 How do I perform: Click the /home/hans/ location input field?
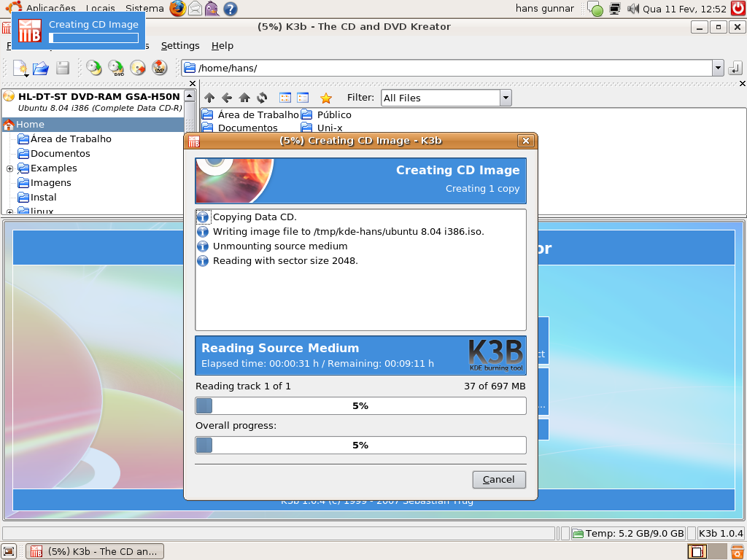coord(447,68)
